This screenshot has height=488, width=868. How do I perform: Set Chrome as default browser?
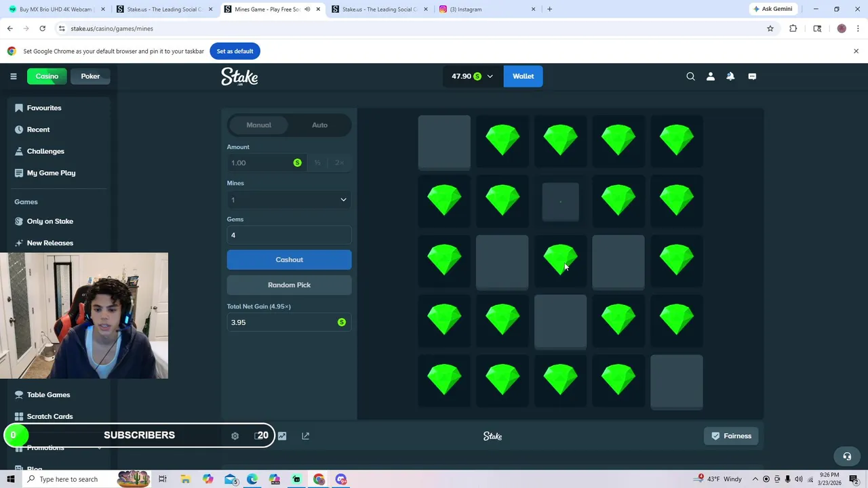[x=235, y=51]
